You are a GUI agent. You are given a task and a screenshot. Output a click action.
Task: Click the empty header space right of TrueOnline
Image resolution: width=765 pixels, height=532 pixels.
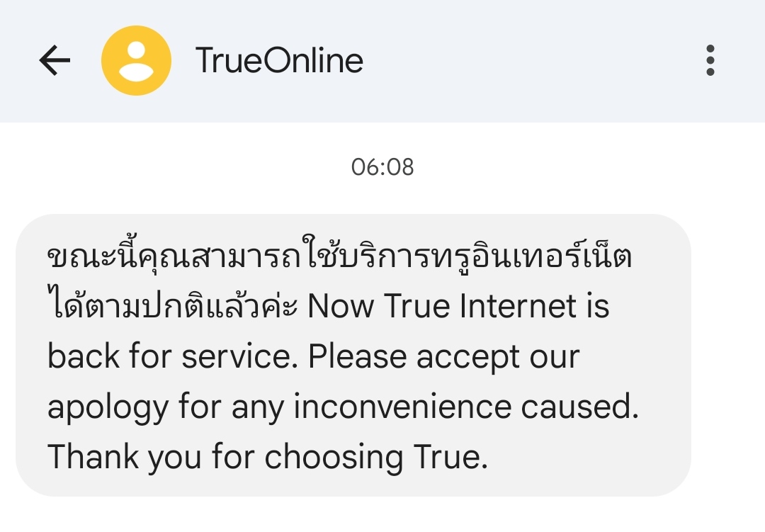[x=531, y=61]
